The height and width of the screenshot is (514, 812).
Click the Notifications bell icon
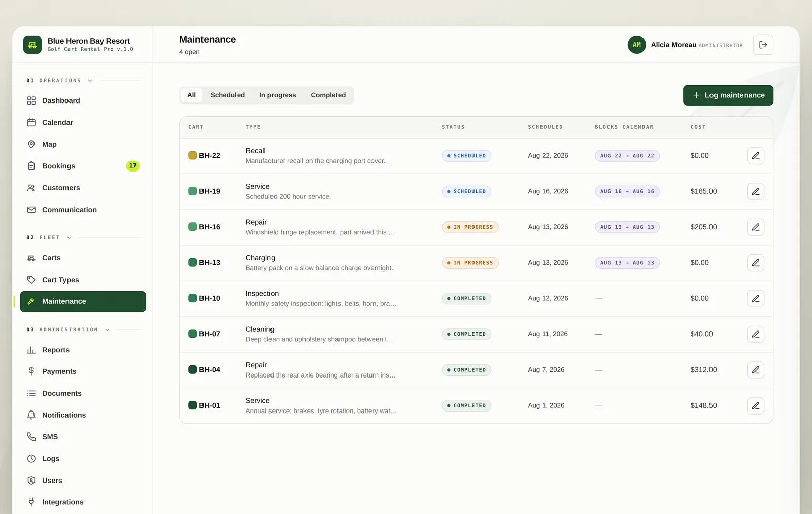point(31,416)
